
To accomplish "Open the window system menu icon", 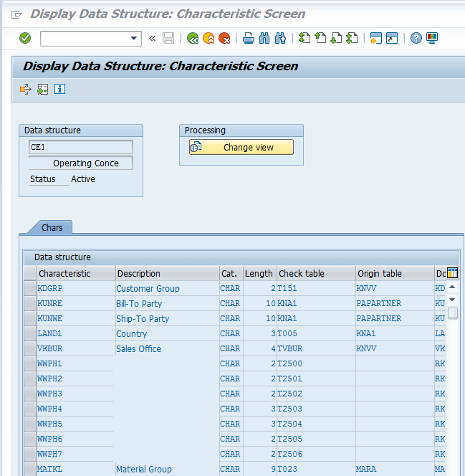I will (x=16, y=14).
